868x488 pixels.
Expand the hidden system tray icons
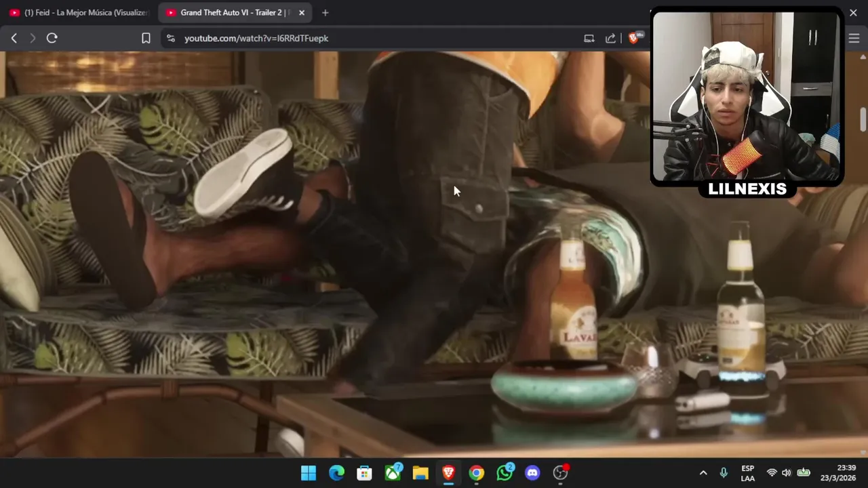point(703,473)
